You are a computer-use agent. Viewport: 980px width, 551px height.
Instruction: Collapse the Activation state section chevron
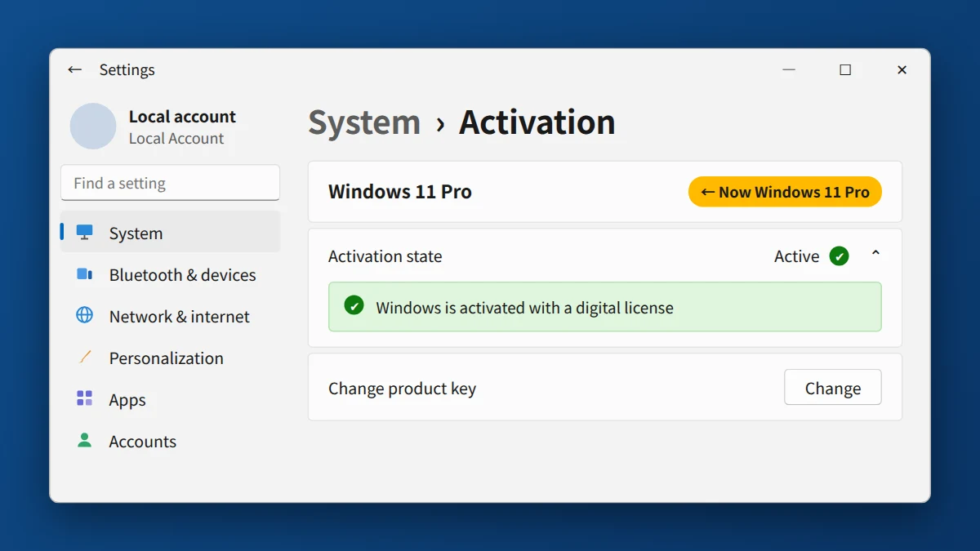[875, 255]
